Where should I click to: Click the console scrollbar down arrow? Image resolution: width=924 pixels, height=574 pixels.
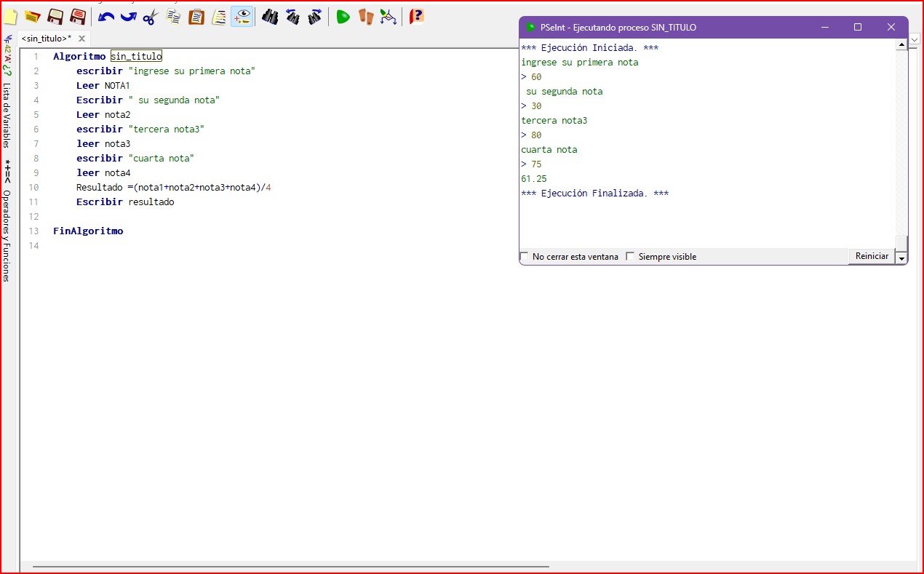tap(901, 258)
